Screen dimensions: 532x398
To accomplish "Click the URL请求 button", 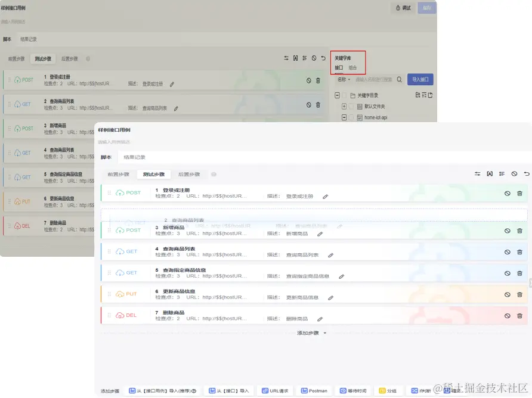I will (275, 390).
